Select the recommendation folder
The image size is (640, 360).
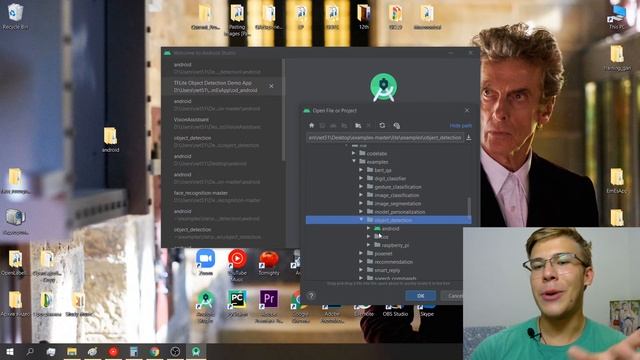click(x=393, y=262)
